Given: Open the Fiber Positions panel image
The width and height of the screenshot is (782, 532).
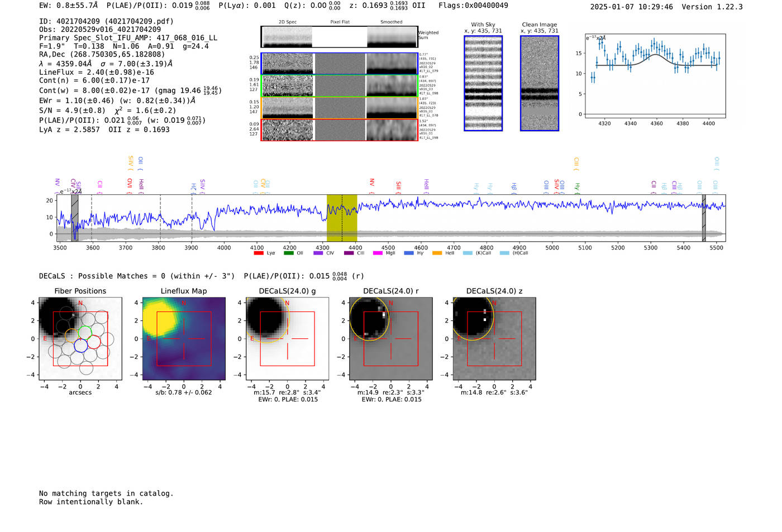Looking at the screenshot, I should (x=80, y=338).
